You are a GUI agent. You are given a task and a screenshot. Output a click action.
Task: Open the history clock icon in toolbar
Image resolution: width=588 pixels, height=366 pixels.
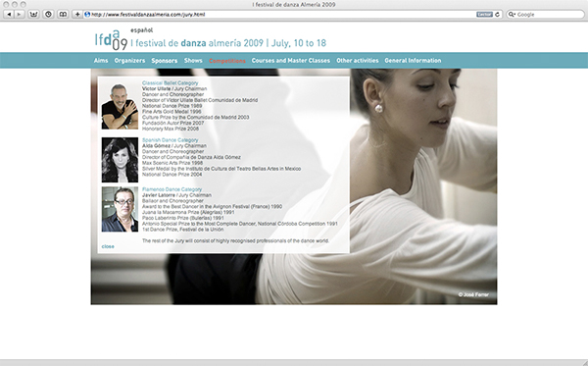click(x=48, y=15)
